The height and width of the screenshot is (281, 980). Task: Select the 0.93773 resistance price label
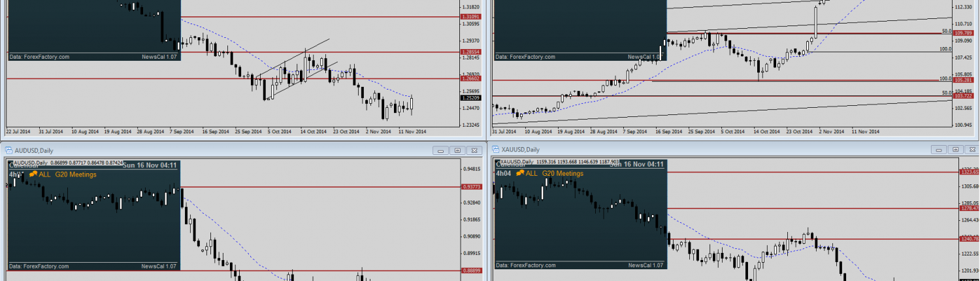point(470,186)
